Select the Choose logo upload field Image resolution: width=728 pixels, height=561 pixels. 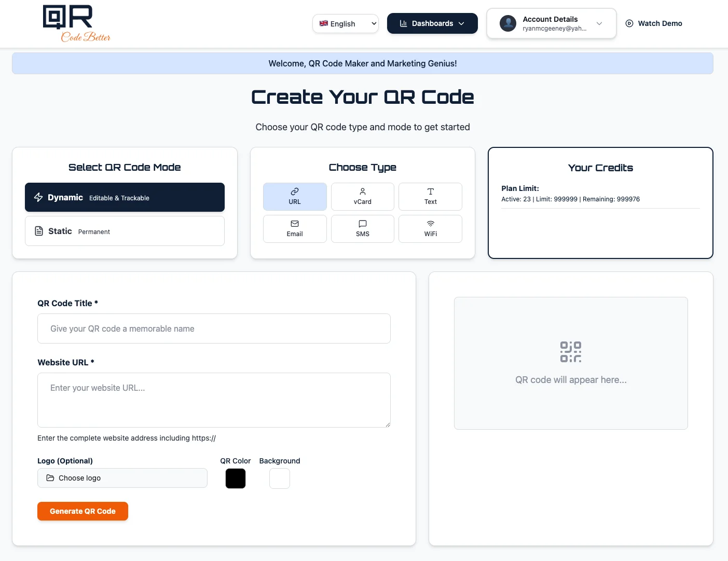[122, 478]
